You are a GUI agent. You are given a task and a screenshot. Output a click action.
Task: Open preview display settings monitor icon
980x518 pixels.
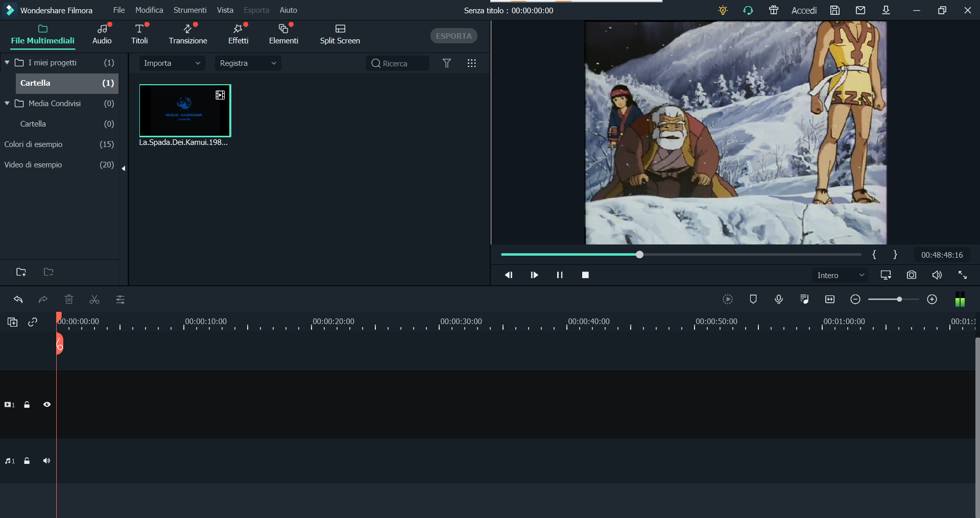(886, 275)
